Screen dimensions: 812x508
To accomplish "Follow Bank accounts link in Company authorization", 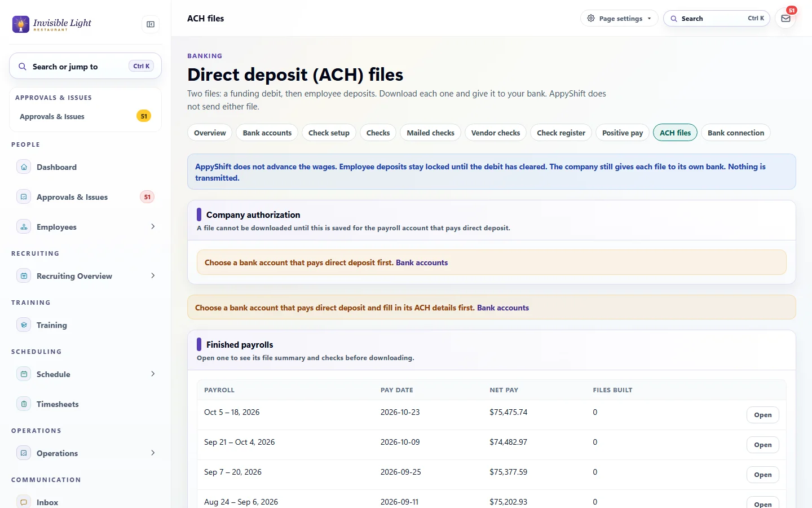I will [422, 262].
